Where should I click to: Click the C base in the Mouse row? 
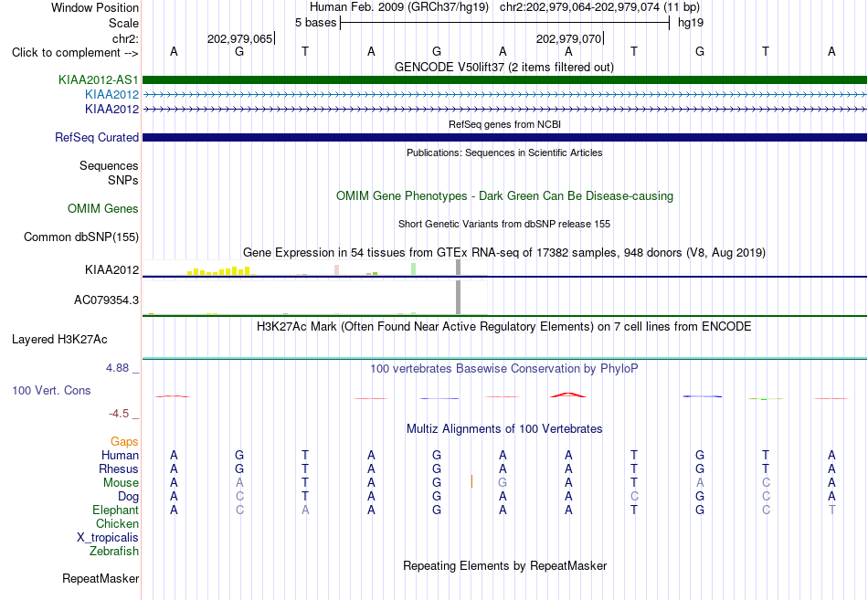coord(766,483)
